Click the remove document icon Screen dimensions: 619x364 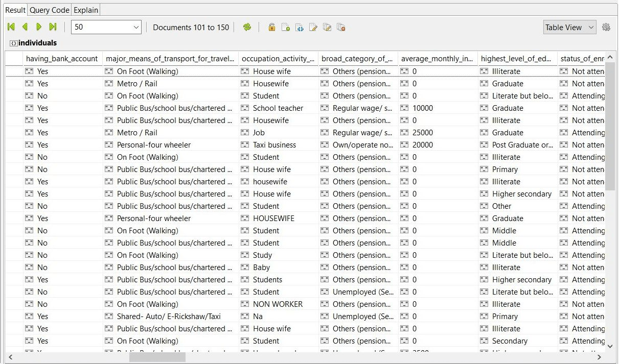[341, 27]
